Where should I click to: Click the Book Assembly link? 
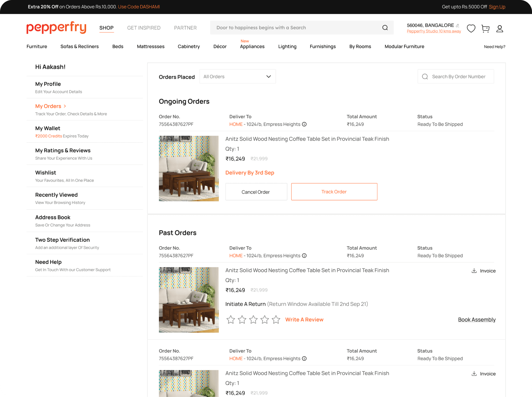pos(477,319)
